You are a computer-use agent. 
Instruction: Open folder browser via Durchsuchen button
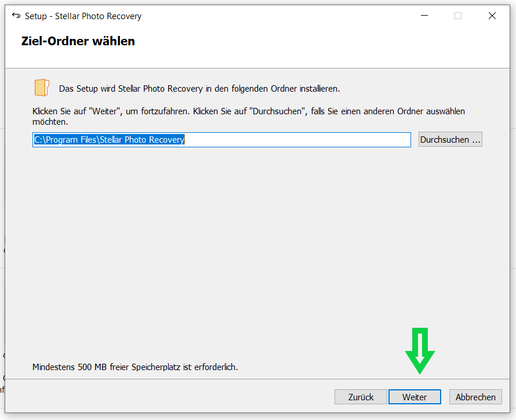point(450,140)
